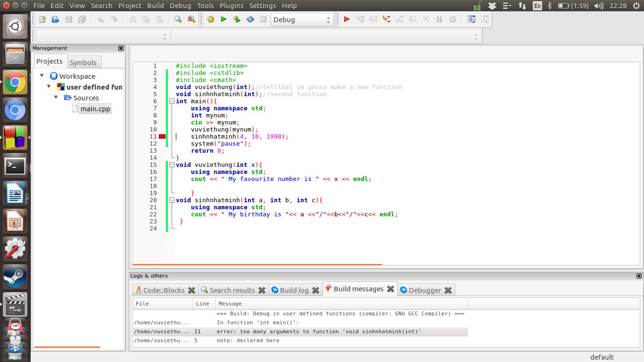
Task: Open main.cpp in the project tree
Action: [x=95, y=109]
